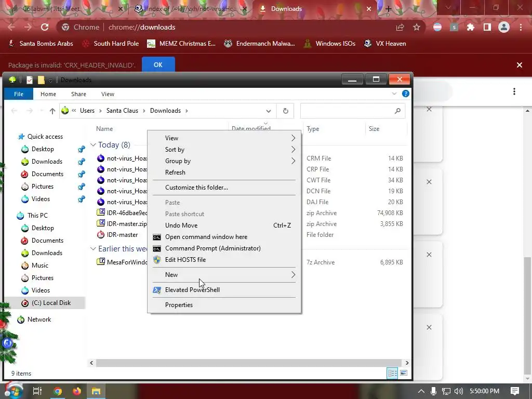Open Share ribbon tab in Explorer
532x399 pixels.
pyautogui.click(x=78, y=94)
